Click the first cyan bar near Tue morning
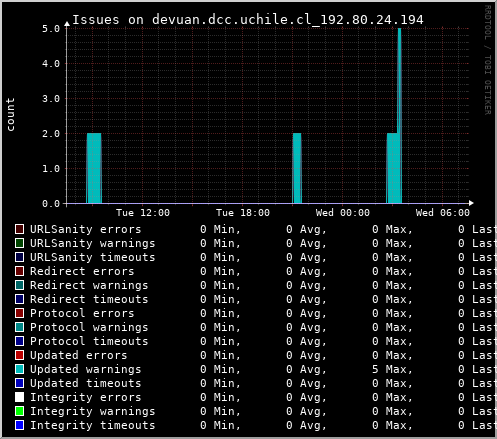The width and height of the screenshot is (497, 439). click(94, 168)
